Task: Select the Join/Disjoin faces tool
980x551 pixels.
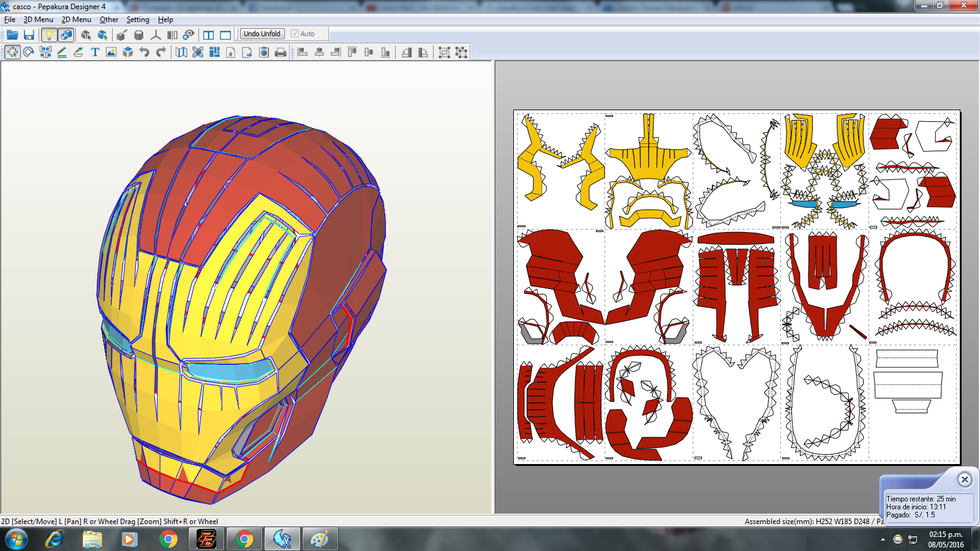Action: point(45,52)
